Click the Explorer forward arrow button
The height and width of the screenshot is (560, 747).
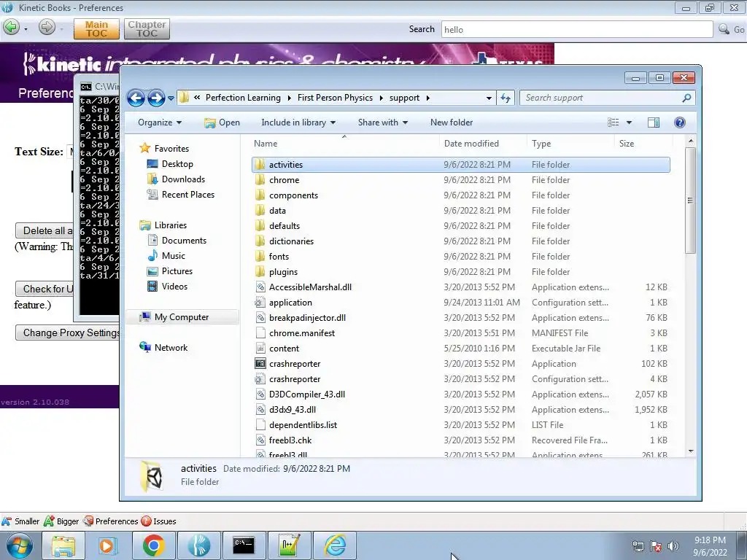pyautogui.click(x=156, y=98)
